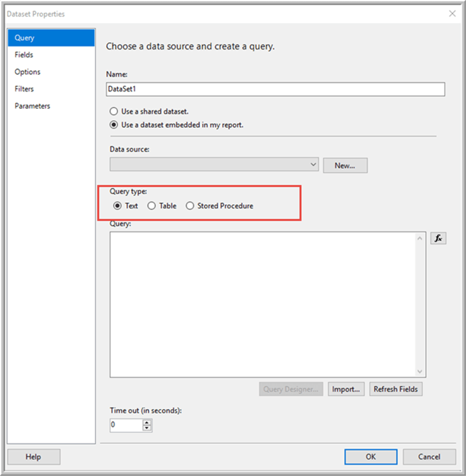Open the Parameters page

click(51, 105)
